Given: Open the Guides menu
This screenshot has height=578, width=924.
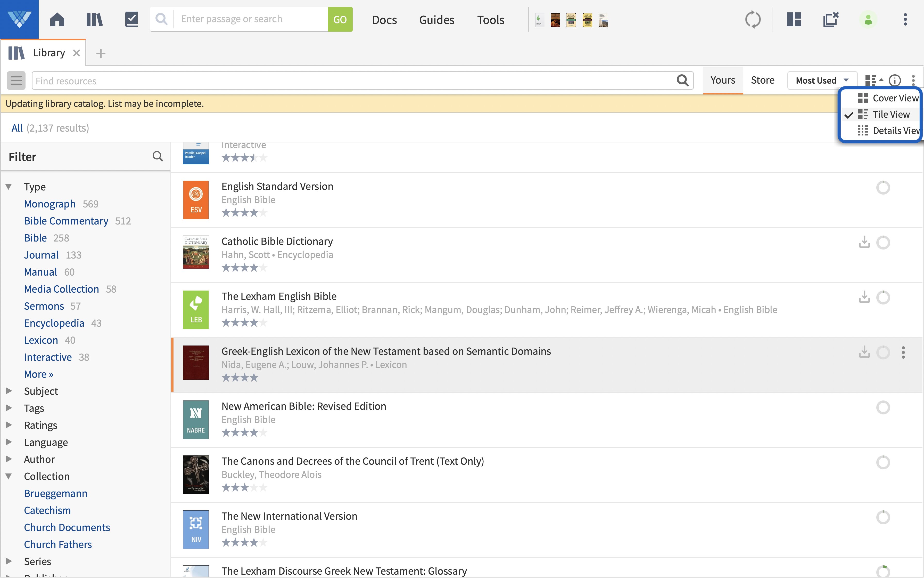Looking at the screenshot, I should (x=437, y=20).
